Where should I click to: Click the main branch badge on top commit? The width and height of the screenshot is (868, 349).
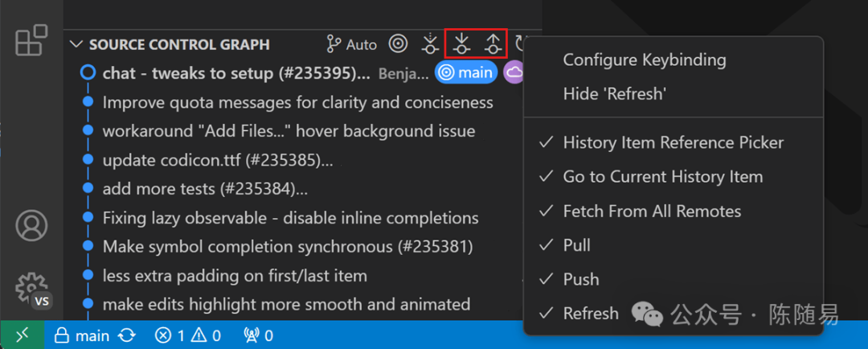466,72
